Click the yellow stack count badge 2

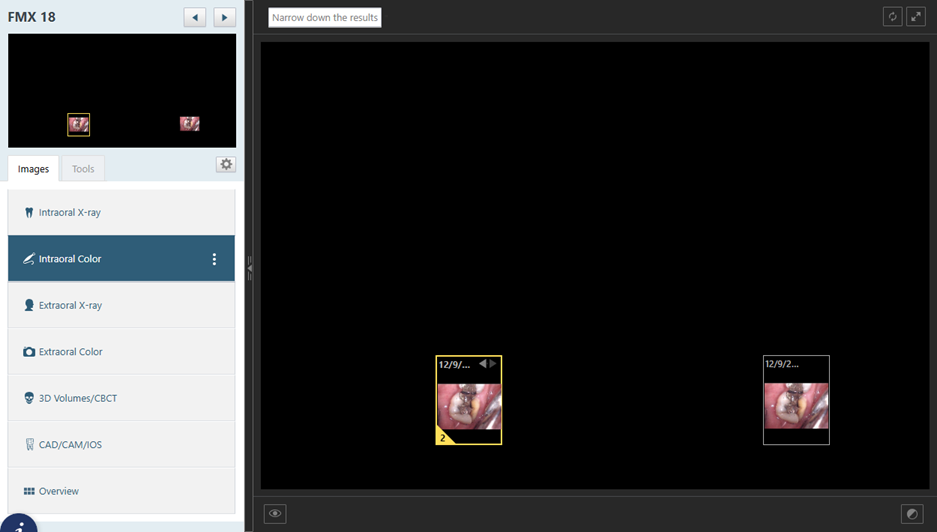click(x=443, y=438)
